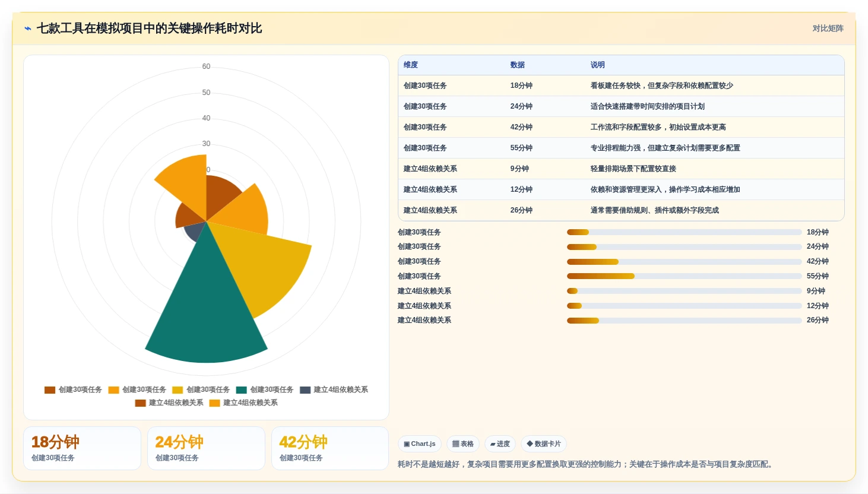Click the 26分钟 value in the table
The image size is (868, 494).
[521, 211]
